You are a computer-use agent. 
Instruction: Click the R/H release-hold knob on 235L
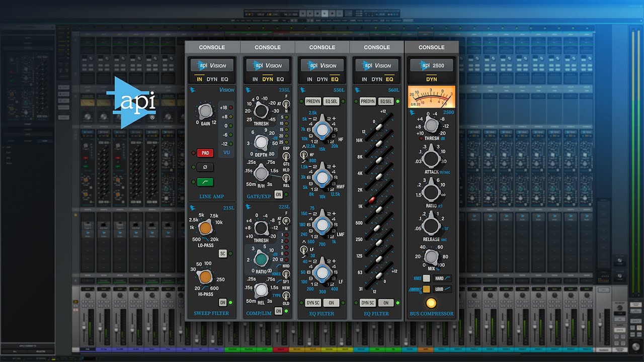pos(260,174)
